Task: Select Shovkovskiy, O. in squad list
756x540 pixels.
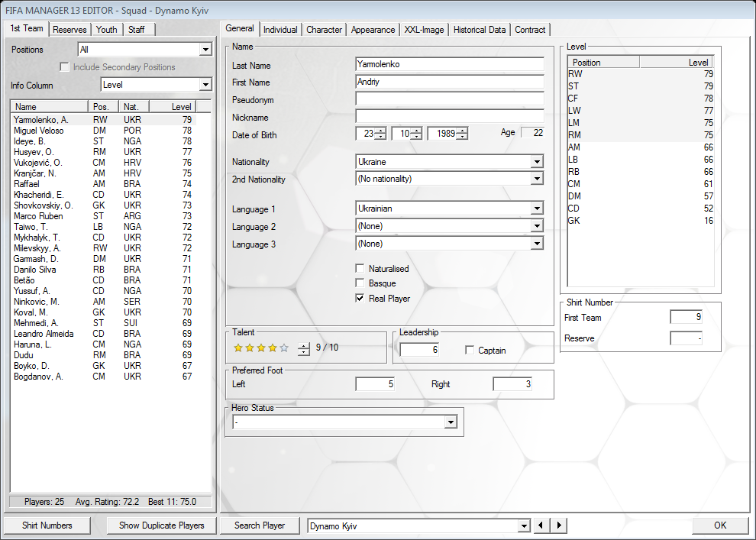Action: pyautogui.click(x=103, y=205)
